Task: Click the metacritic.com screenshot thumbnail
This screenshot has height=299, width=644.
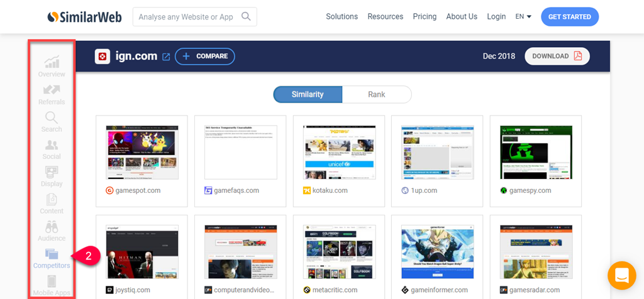Action: pyautogui.click(x=339, y=252)
